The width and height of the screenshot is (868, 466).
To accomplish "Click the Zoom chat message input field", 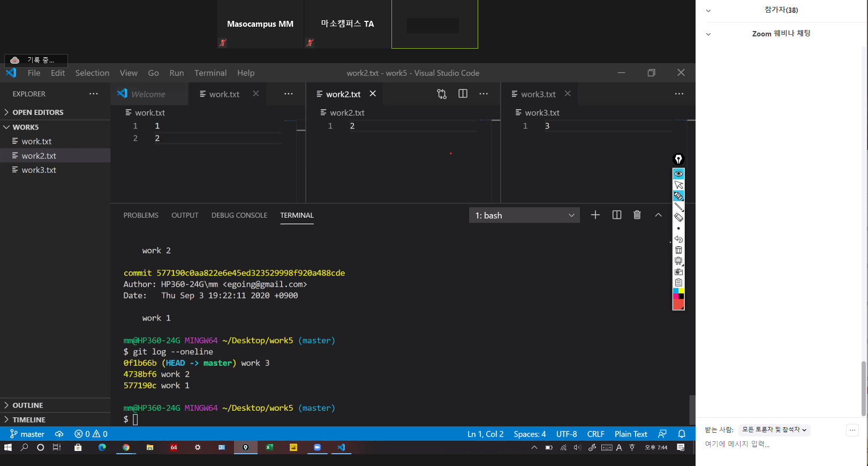I will pos(771,444).
